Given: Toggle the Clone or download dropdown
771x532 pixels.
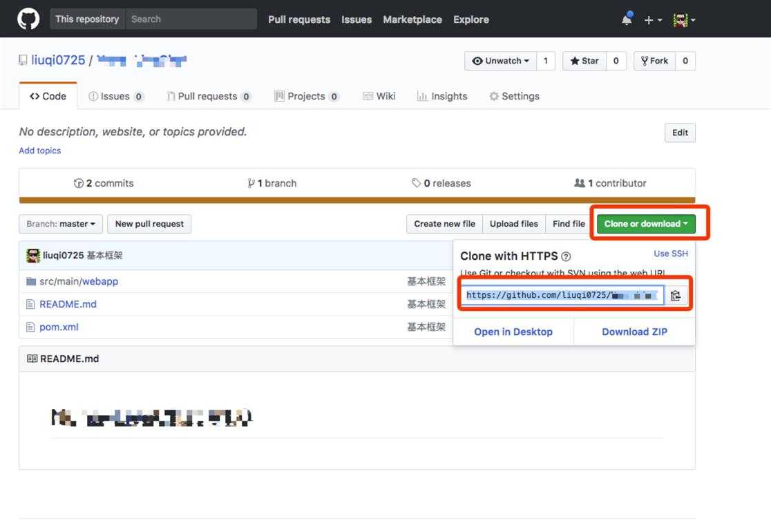Looking at the screenshot, I should coord(646,225).
